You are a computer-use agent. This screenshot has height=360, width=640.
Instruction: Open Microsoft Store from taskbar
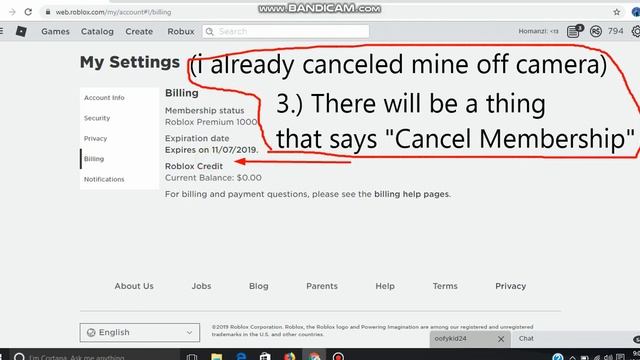click(265, 357)
